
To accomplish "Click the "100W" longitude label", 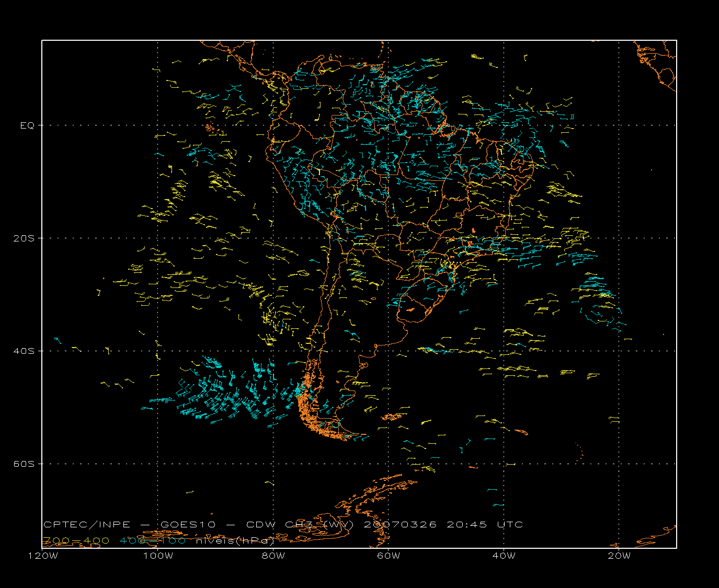I will (x=158, y=556).
